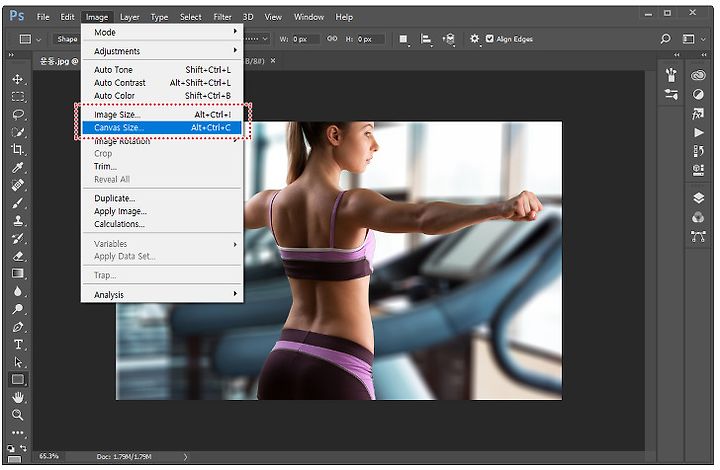Open the Styles fx panel

698,113
